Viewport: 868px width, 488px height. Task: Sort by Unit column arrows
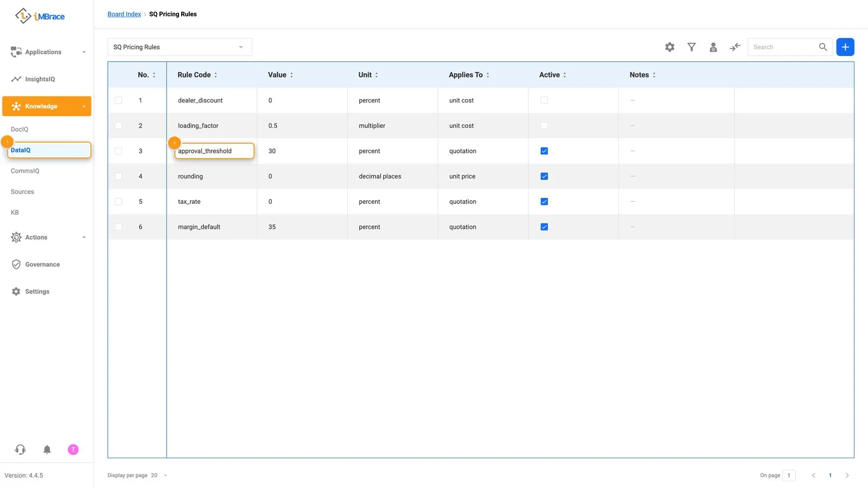(x=376, y=75)
